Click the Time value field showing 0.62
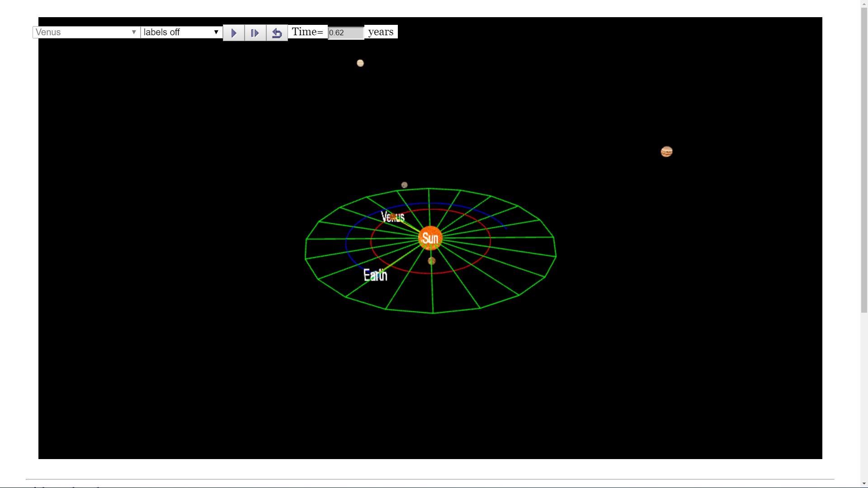Image resolution: width=868 pixels, height=488 pixels. point(346,33)
